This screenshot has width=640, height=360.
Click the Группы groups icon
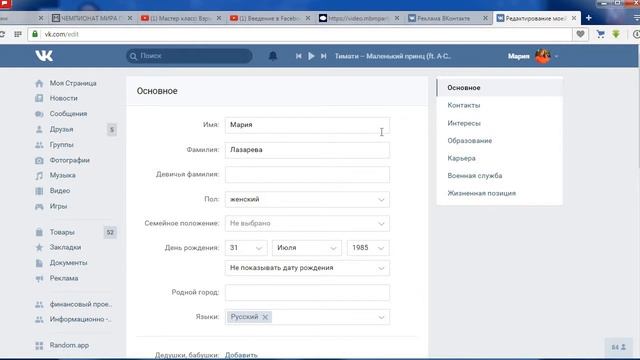(39, 145)
